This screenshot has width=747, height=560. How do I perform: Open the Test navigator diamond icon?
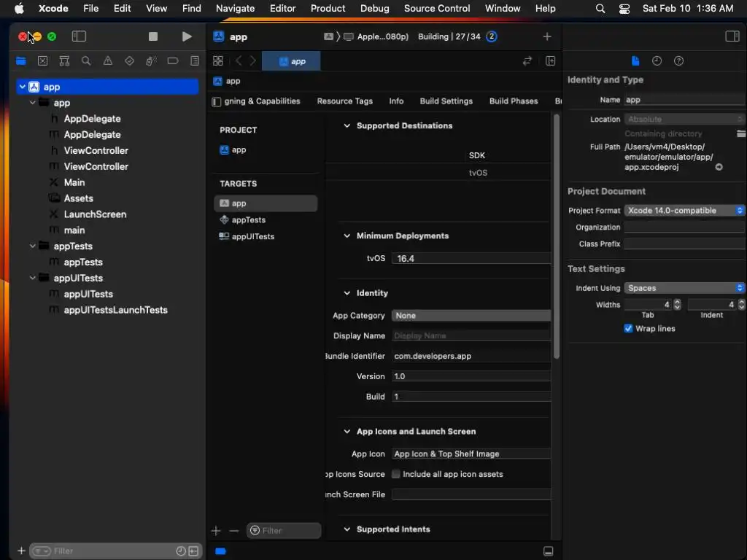(129, 61)
